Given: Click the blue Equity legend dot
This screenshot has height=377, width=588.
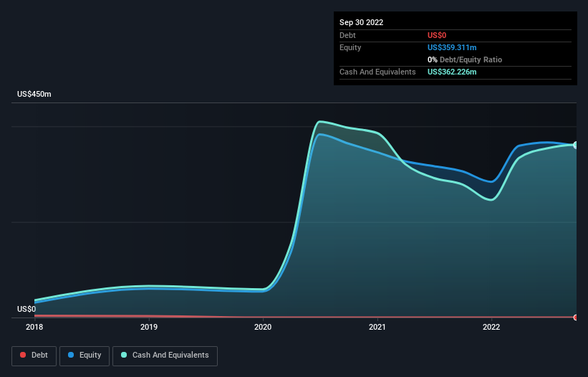Looking at the screenshot, I should click(71, 355).
